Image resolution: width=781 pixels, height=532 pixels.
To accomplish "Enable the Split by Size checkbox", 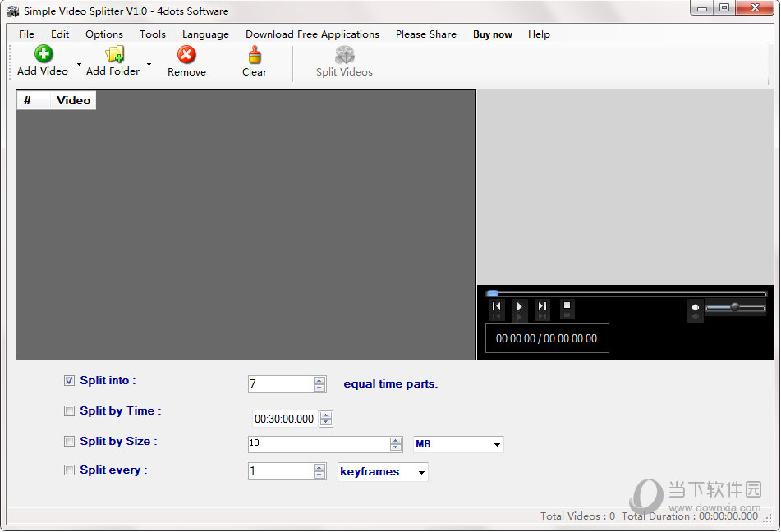I will [69, 442].
